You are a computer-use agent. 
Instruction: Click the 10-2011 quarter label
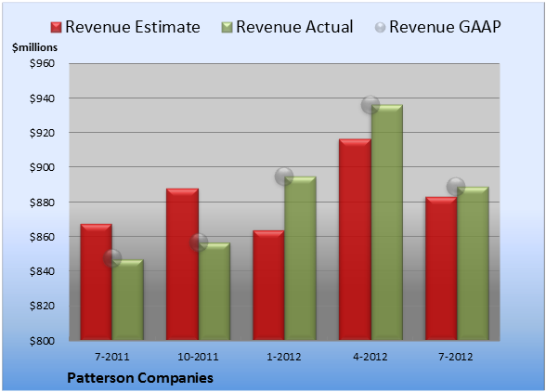click(198, 357)
